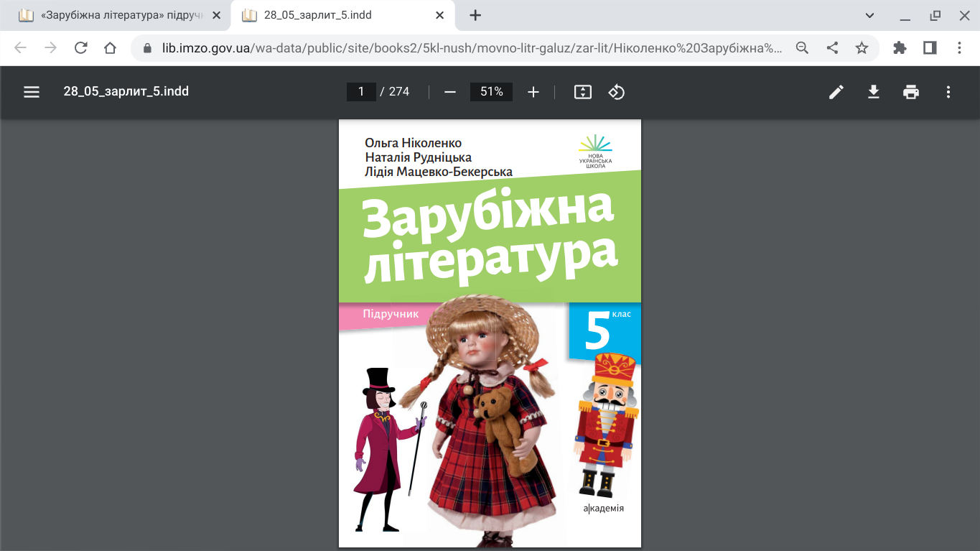
Task: Restore the browser window size
Action: click(x=935, y=15)
